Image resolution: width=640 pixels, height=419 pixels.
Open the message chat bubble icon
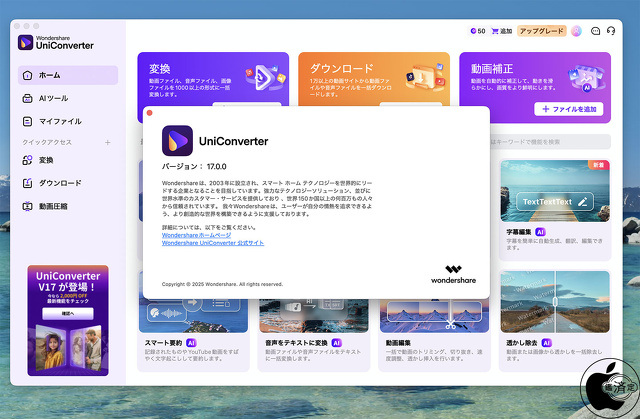[594, 31]
